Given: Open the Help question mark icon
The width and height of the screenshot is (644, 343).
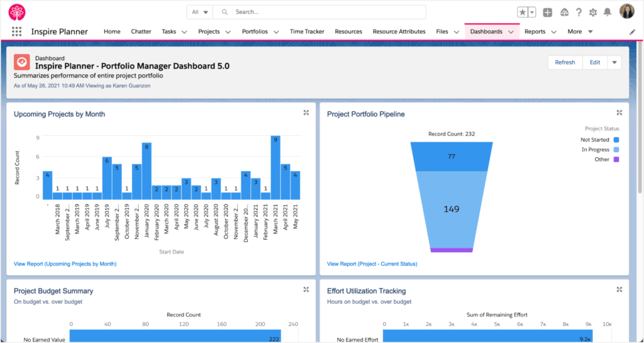Looking at the screenshot, I should coord(579,13).
